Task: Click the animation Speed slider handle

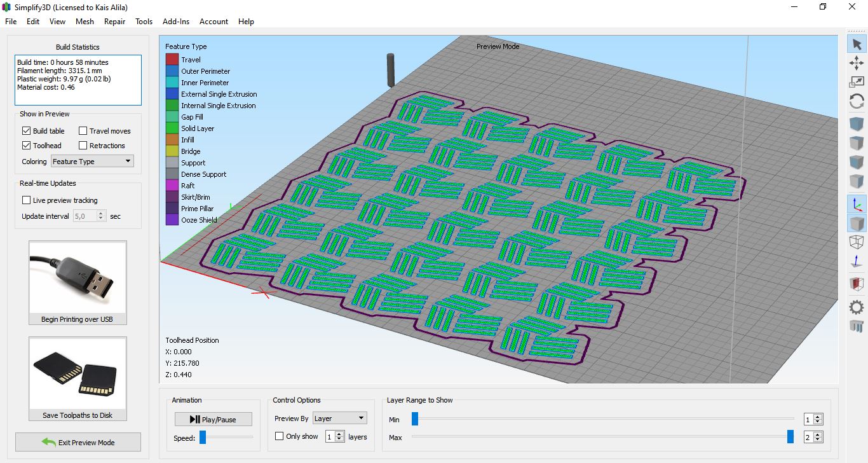Action: click(203, 438)
